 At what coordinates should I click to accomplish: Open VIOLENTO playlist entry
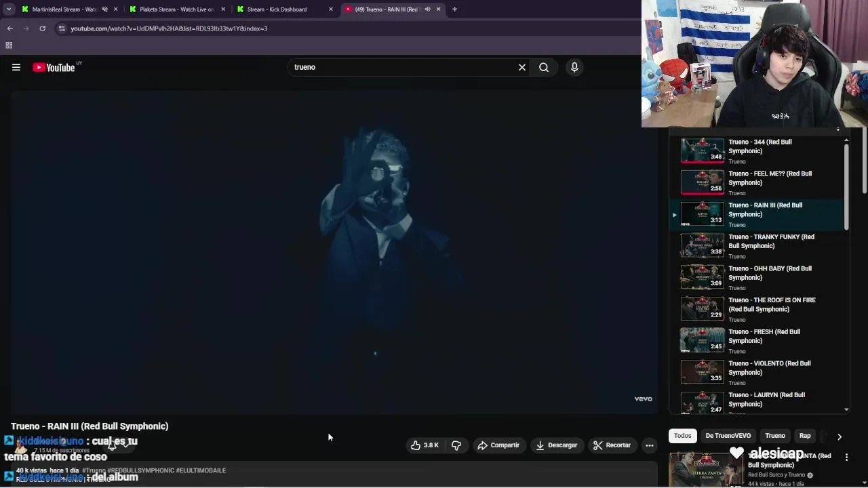(756, 372)
